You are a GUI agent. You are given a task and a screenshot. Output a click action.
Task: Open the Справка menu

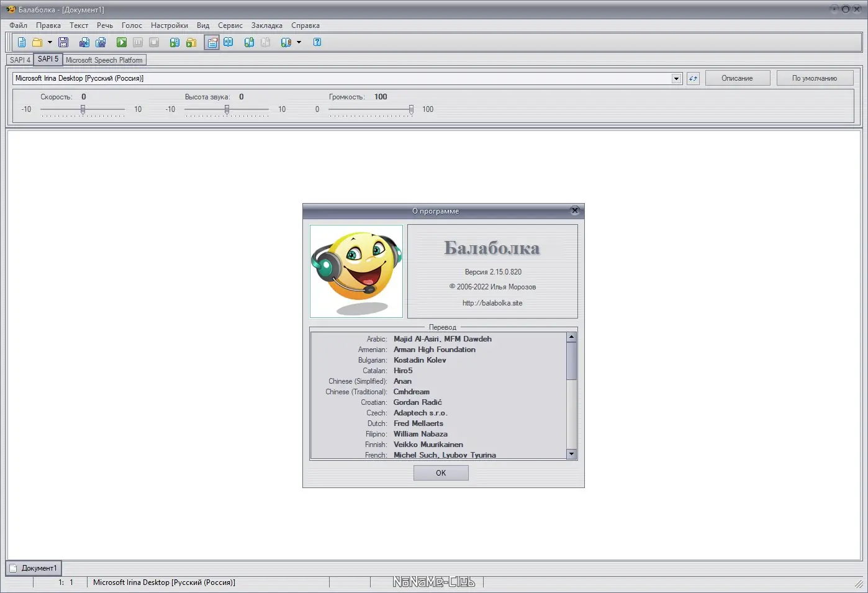click(305, 25)
